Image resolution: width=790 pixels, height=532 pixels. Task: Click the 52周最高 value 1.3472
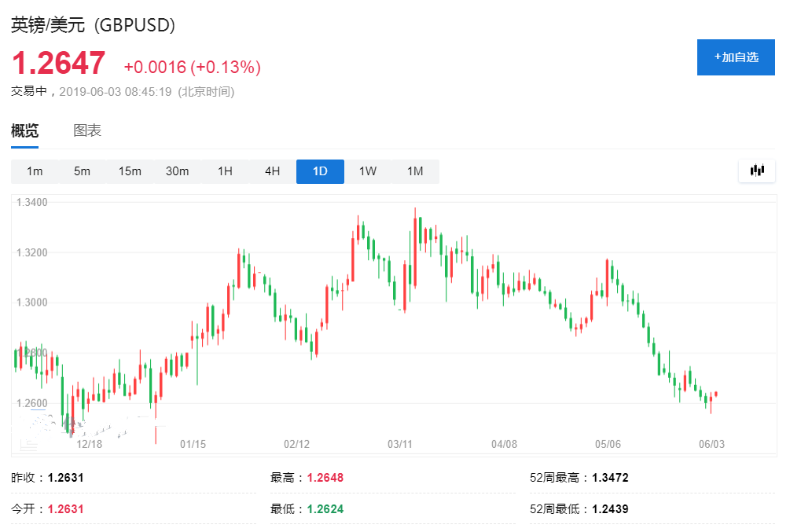tap(611, 478)
